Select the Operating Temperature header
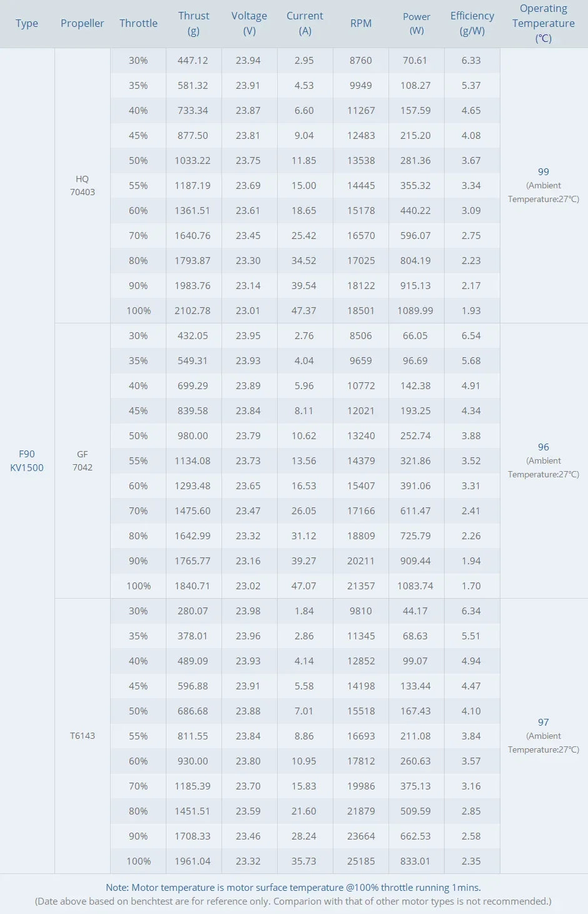 pos(543,23)
